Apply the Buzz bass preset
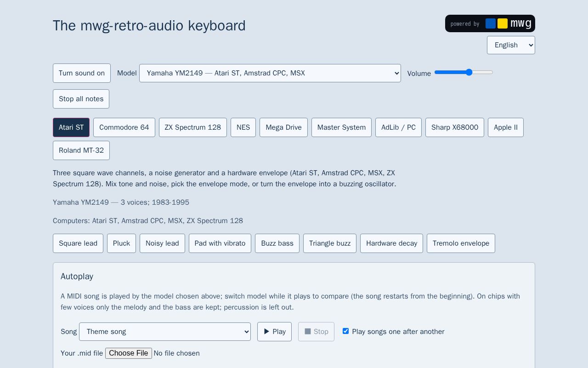Screen dimensions: 588x368 277,243
